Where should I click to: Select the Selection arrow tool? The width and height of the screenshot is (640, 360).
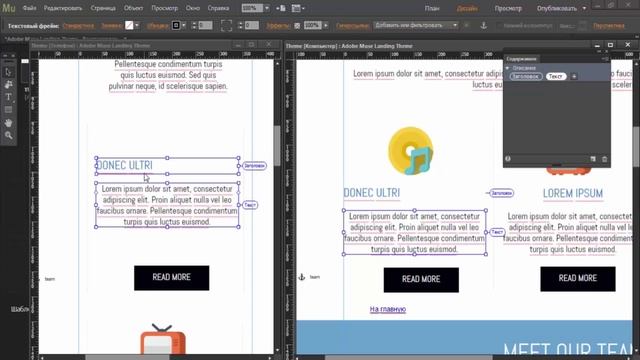click(8, 72)
